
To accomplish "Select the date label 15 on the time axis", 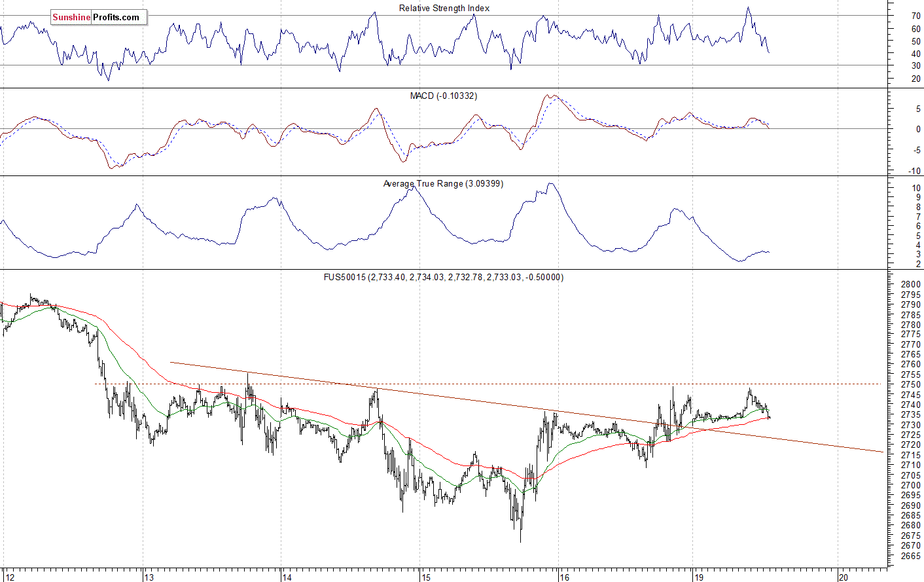I will [x=426, y=577].
